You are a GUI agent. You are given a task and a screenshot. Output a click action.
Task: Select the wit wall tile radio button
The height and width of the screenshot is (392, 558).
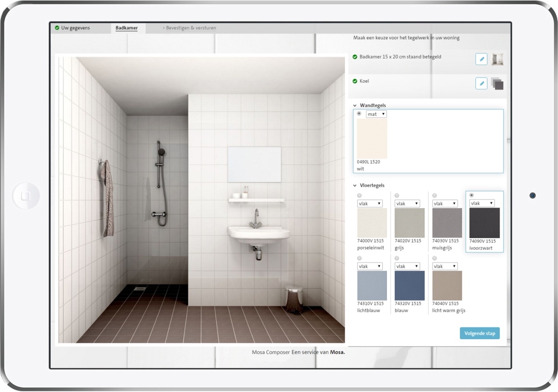coord(359,113)
